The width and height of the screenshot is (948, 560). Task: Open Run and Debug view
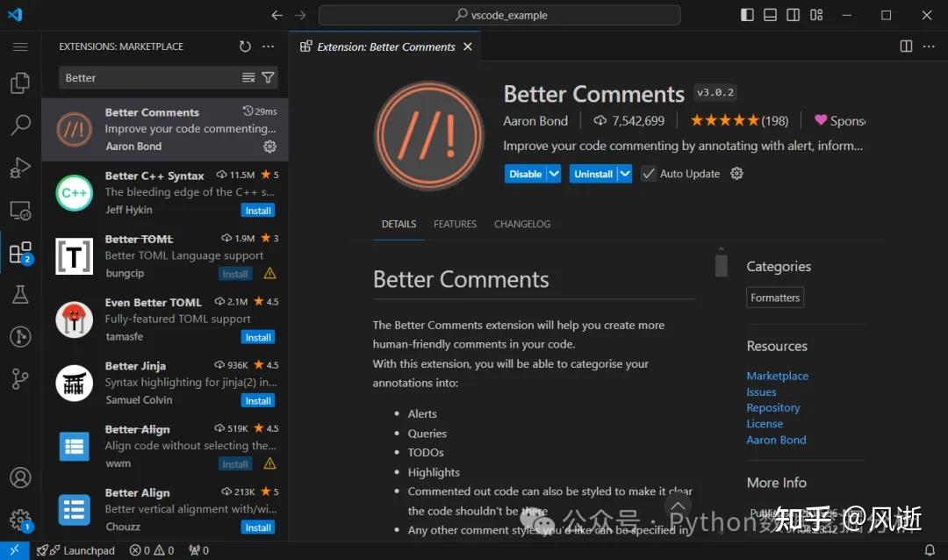20,168
